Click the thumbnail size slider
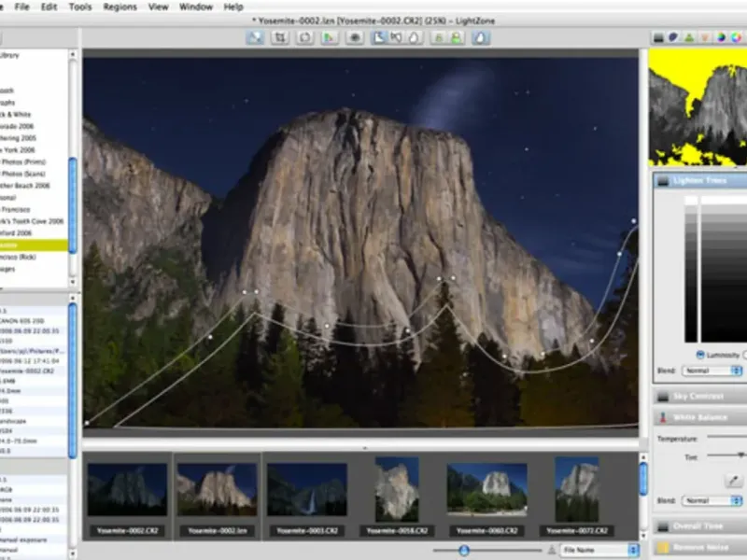The height and width of the screenshot is (560, 747). tap(464, 551)
